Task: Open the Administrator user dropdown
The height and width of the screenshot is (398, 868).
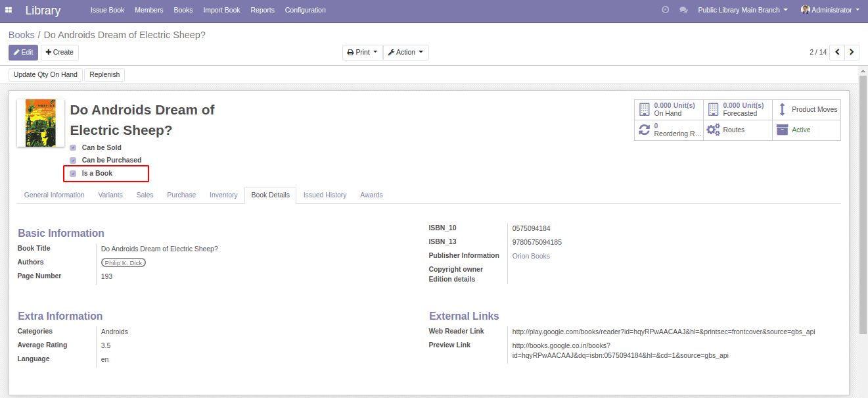Action: tap(831, 10)
